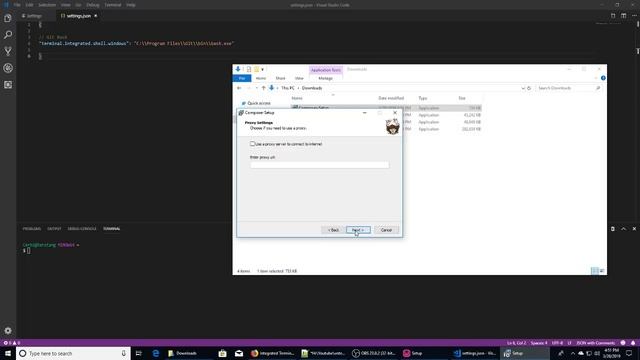Maximize the terminal panel with the up chevron
Screen dimensions: 640x360
623,229
